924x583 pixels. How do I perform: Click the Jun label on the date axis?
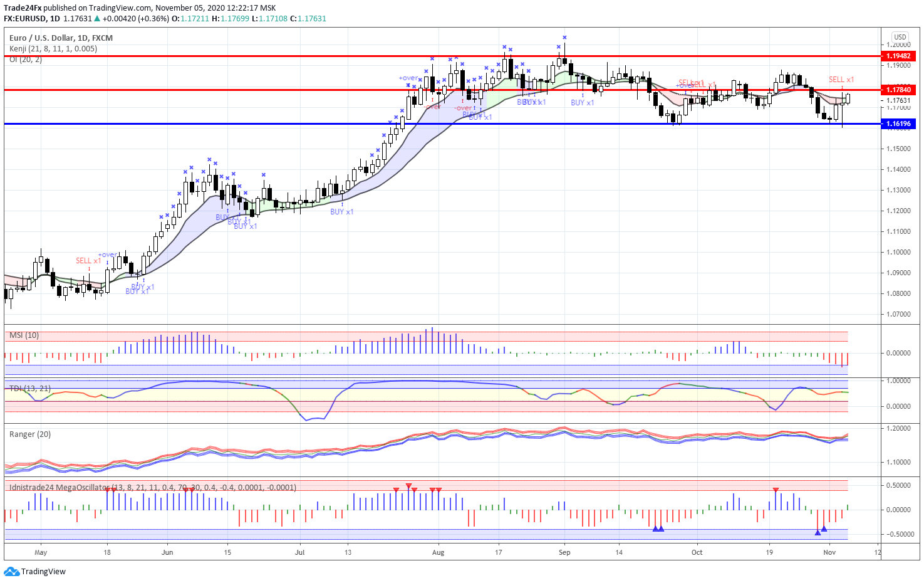point(167,552)
